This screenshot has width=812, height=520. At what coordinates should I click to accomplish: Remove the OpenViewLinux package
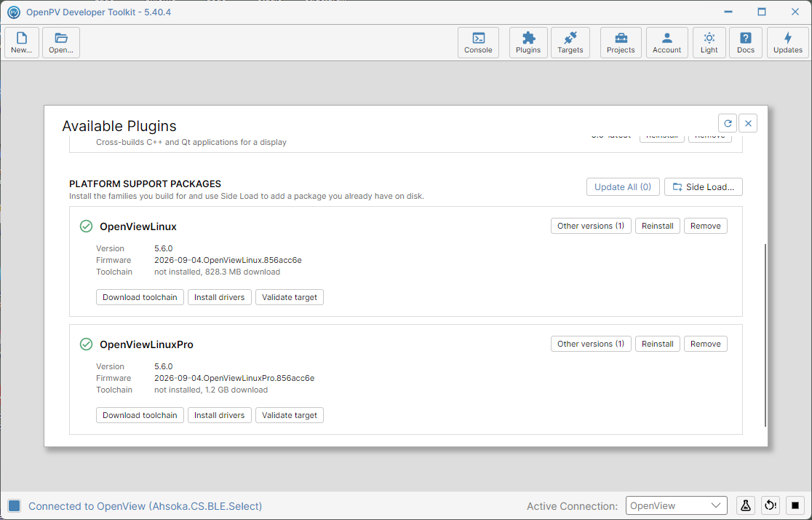click(705, 226)
